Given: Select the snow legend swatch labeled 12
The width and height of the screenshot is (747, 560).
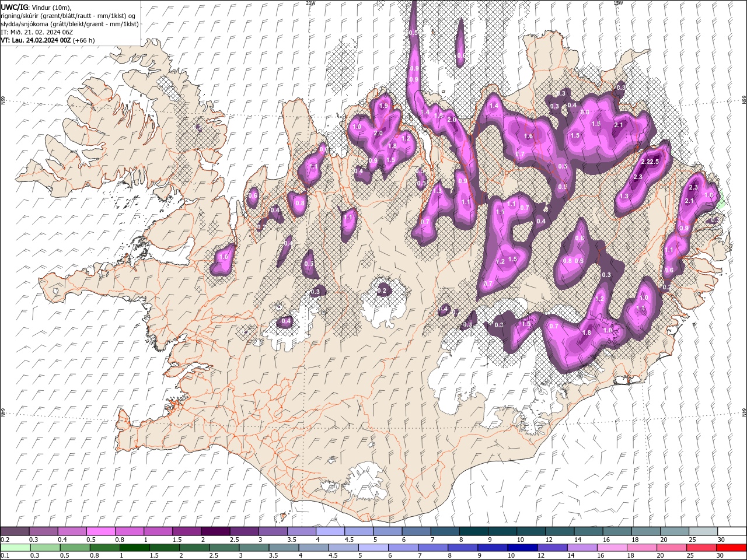Looking at the screenshot, I should [x=558, y=531].
